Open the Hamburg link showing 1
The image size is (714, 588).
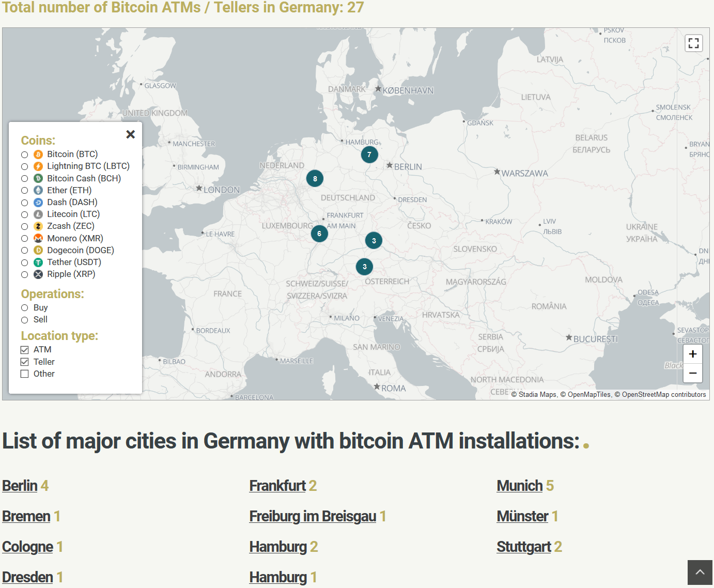pos(278,577)
